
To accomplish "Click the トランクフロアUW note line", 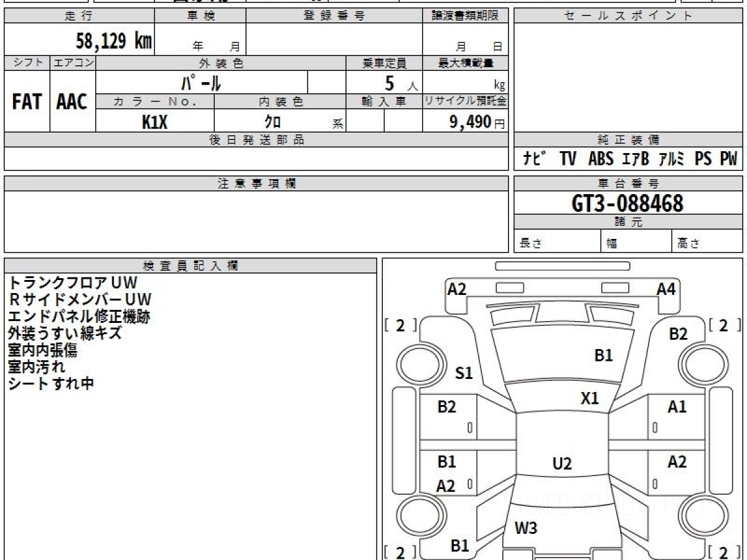I will (x=72, y=283).
